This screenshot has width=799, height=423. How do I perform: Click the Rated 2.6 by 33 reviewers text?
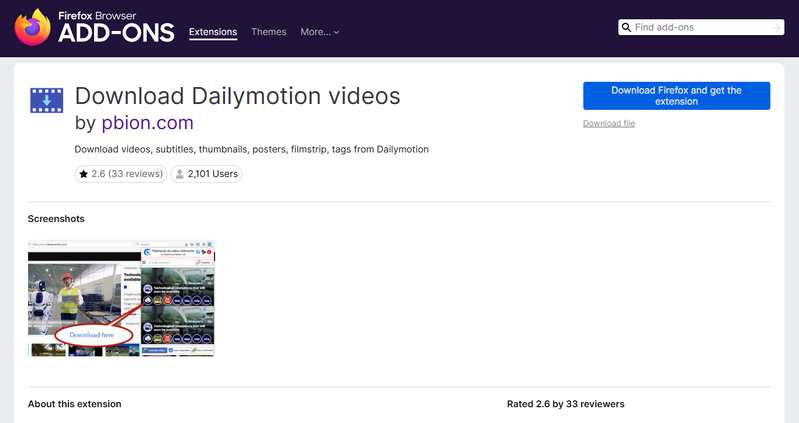[x=566, y=404]
